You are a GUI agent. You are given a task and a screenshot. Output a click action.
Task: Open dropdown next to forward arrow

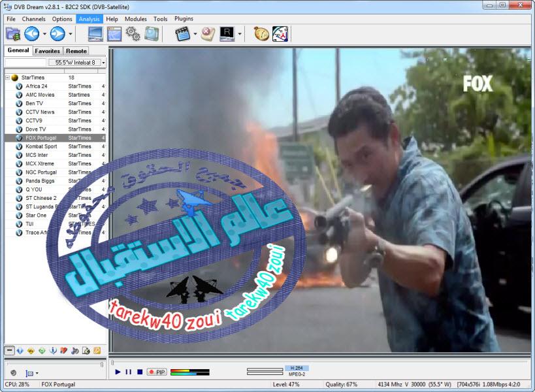click(x=71, y=34)
